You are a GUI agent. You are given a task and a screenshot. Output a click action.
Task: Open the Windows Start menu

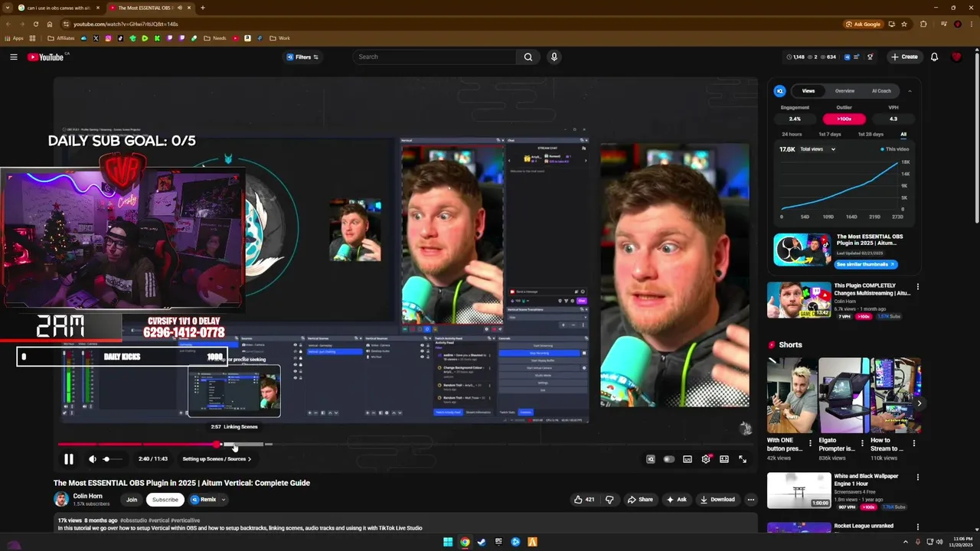pos(448,542)
